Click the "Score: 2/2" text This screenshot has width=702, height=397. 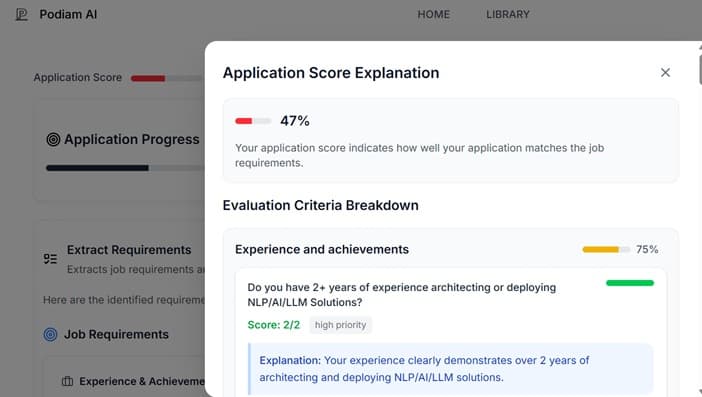[x=274, y=325]
